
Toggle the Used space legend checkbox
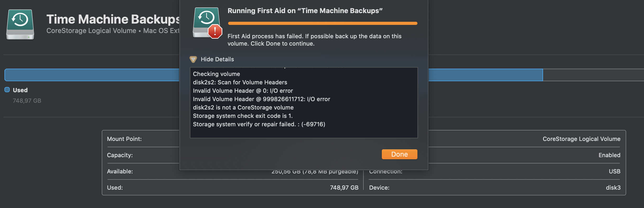[x=7, y=90]
